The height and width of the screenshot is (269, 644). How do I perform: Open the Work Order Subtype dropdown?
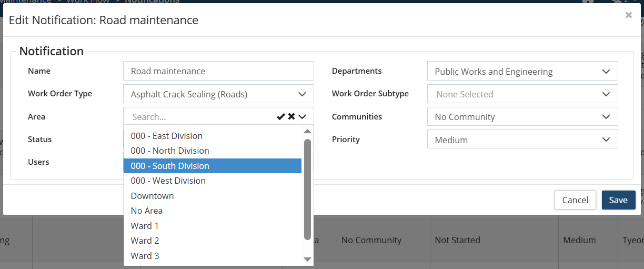(522, 94)
